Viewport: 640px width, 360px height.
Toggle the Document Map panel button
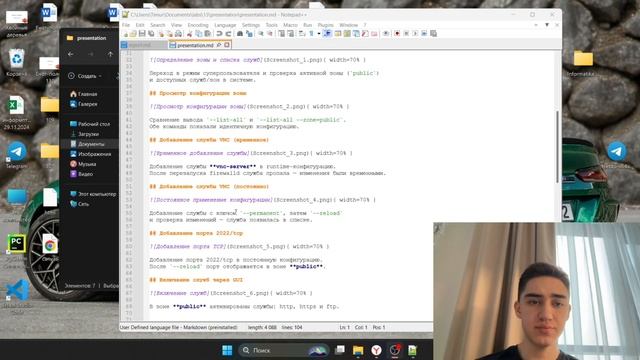347,33
